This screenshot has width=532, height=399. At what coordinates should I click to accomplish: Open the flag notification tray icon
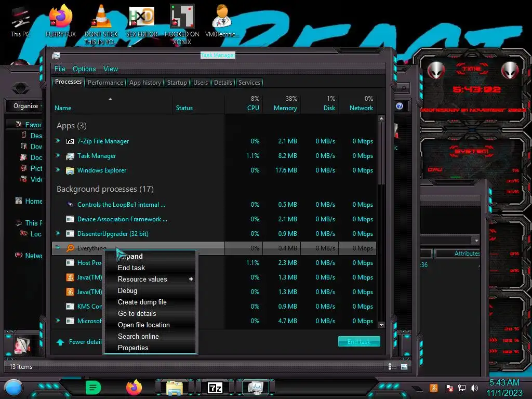tap(449, 388)
